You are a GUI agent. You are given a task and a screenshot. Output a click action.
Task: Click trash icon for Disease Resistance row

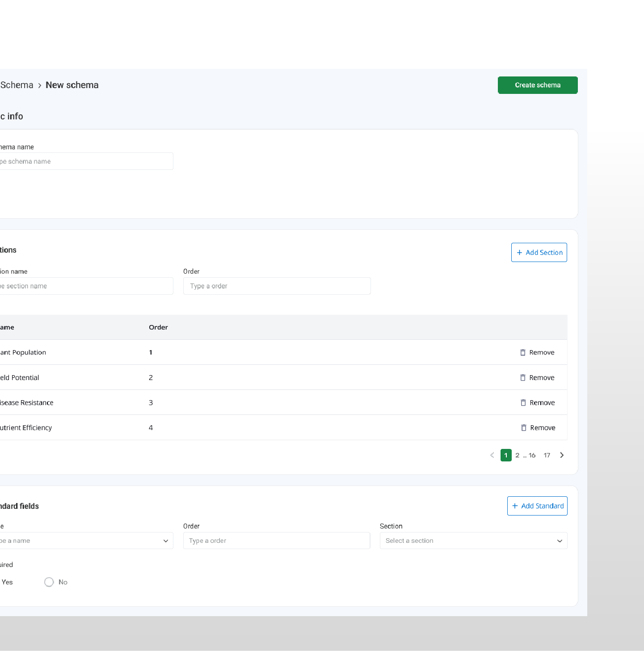coord(523,403)
